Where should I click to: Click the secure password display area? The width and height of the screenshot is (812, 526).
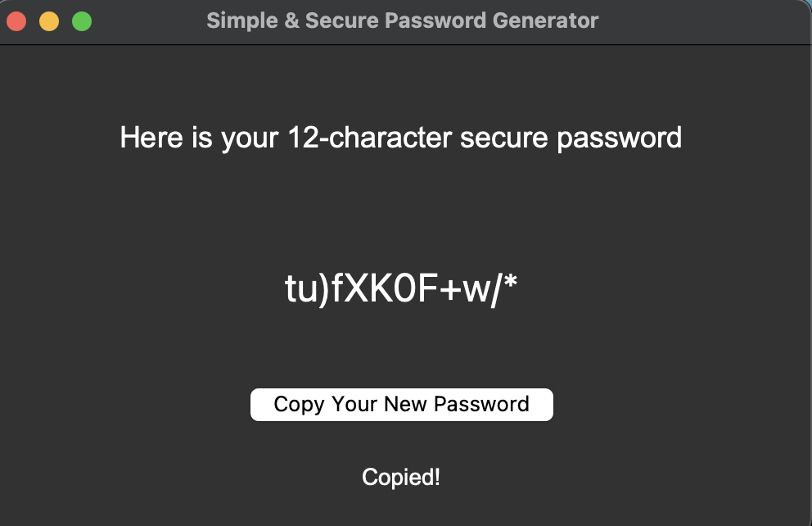(401, 288)
